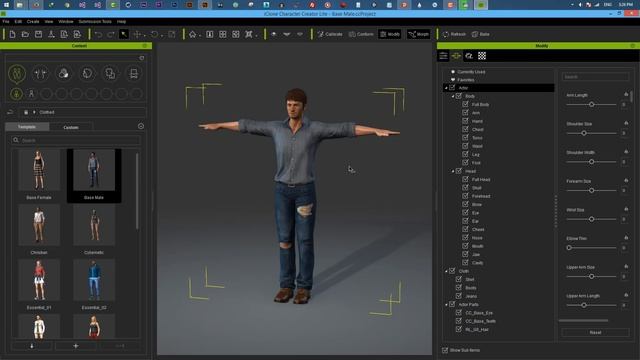Viewport: 640px width, 360px height.
Task: Open dropdown next to Home view icon
Action: [200, 36]
